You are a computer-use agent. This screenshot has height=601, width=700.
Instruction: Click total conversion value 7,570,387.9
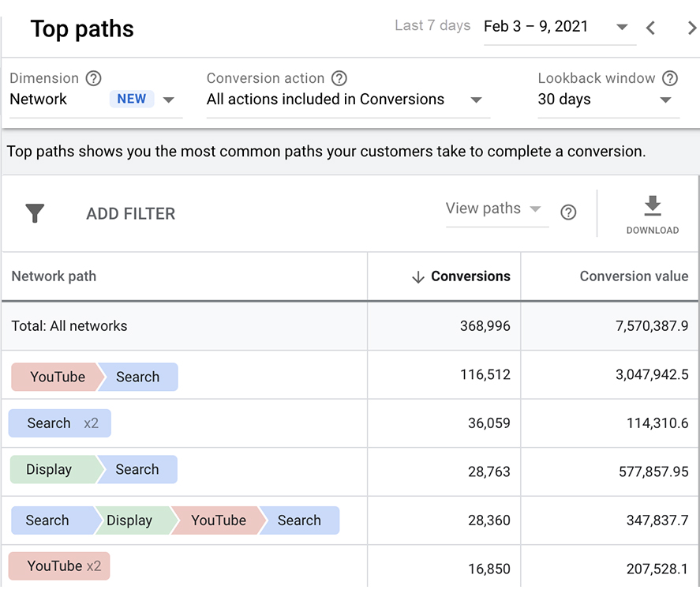(652, 325)
